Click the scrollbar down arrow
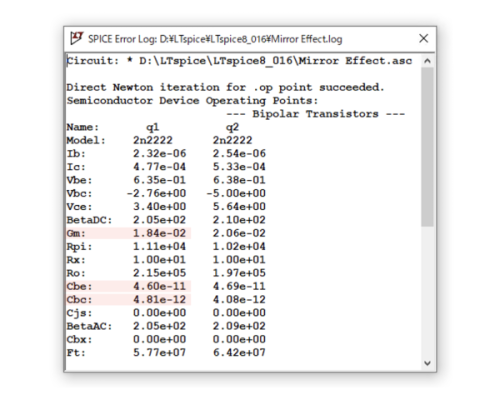The width and height of the screenshot is (500, 400). [x=427, y=363]
